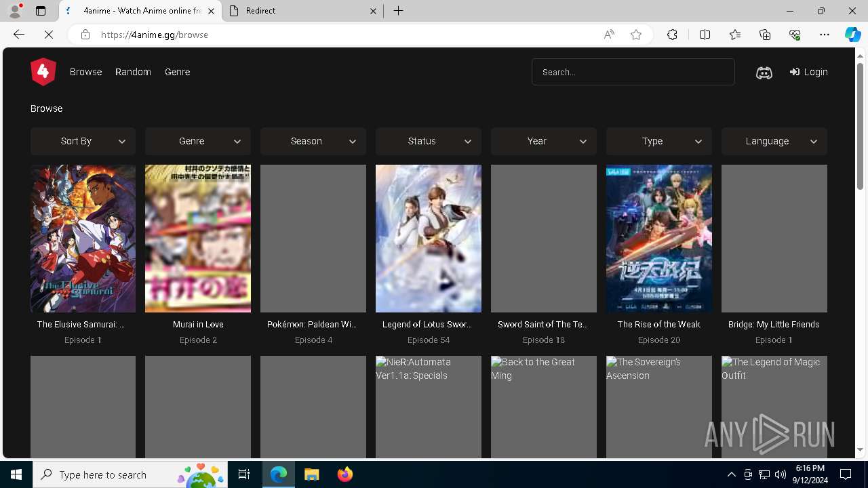Activate the Read aloud icon
The height and width of the screenshot is (488, 868).
point(609,35)
